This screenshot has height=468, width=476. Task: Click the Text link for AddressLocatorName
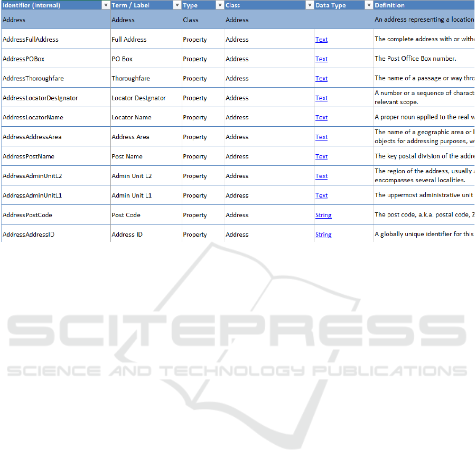[x=321, y=118]
